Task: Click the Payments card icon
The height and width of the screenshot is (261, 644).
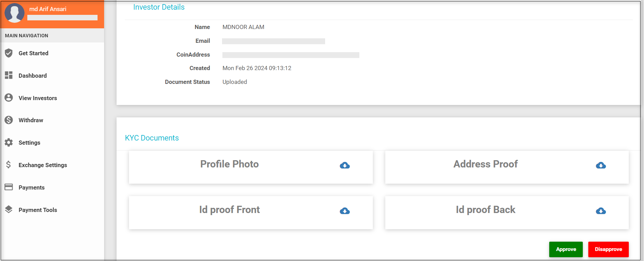Action: (x=9, y=187)
